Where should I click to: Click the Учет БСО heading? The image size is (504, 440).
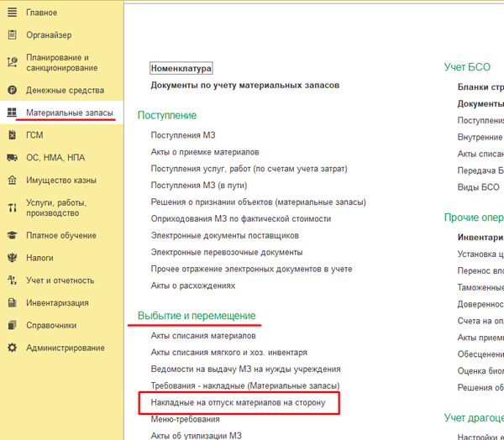tap(467, 67)
